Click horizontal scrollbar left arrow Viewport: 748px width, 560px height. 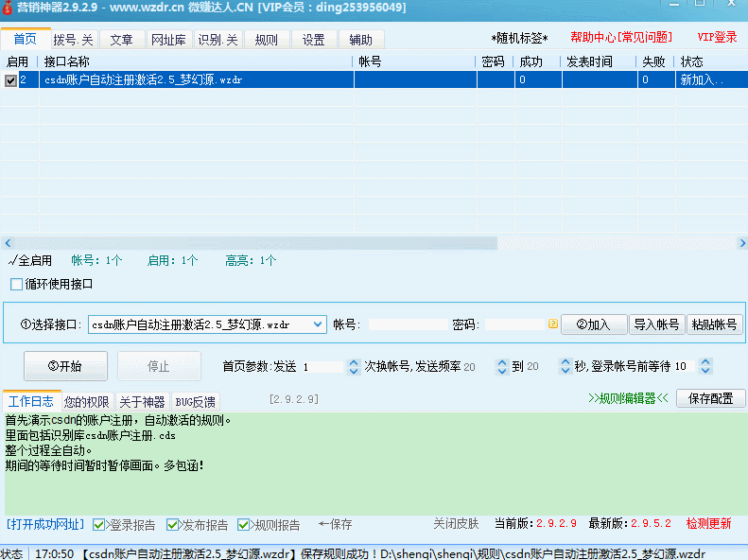[x=8, y=243]
